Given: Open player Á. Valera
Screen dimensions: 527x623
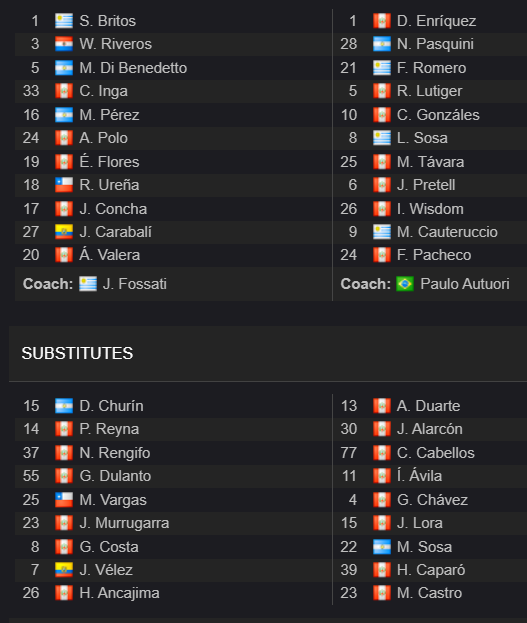Looking at the screenshot, I should pos(110,255).
